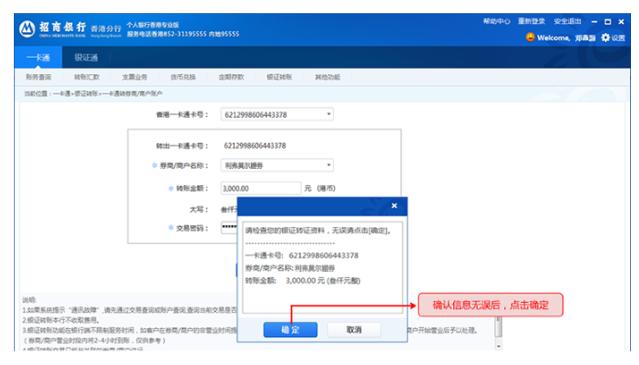Click the China Merchants Bank logo

(x=27, y=29)
